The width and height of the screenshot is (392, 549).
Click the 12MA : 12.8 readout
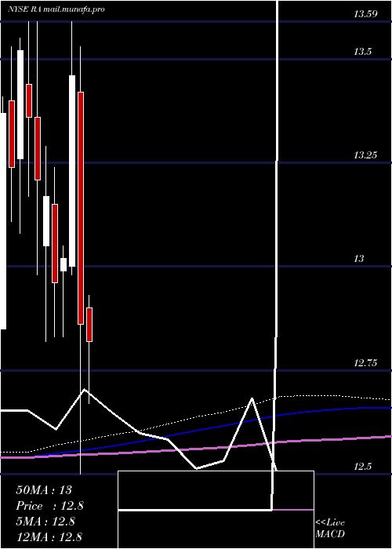coord(49,537)
